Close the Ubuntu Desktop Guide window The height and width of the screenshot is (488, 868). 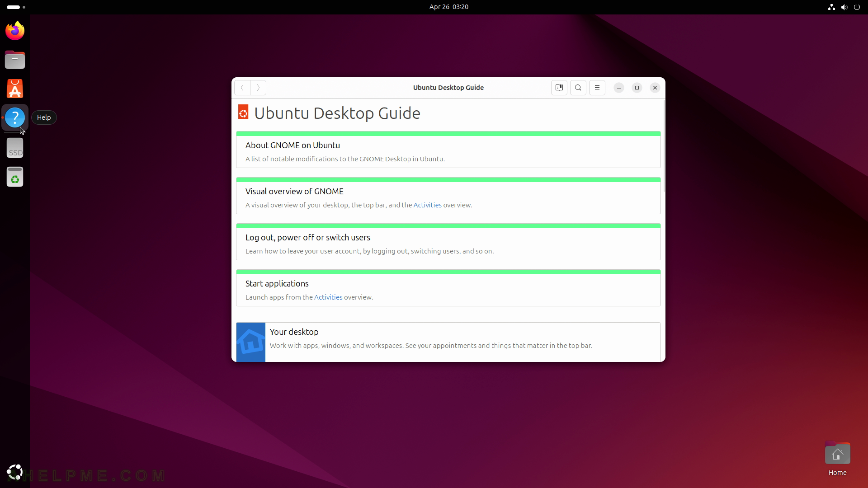655,88
